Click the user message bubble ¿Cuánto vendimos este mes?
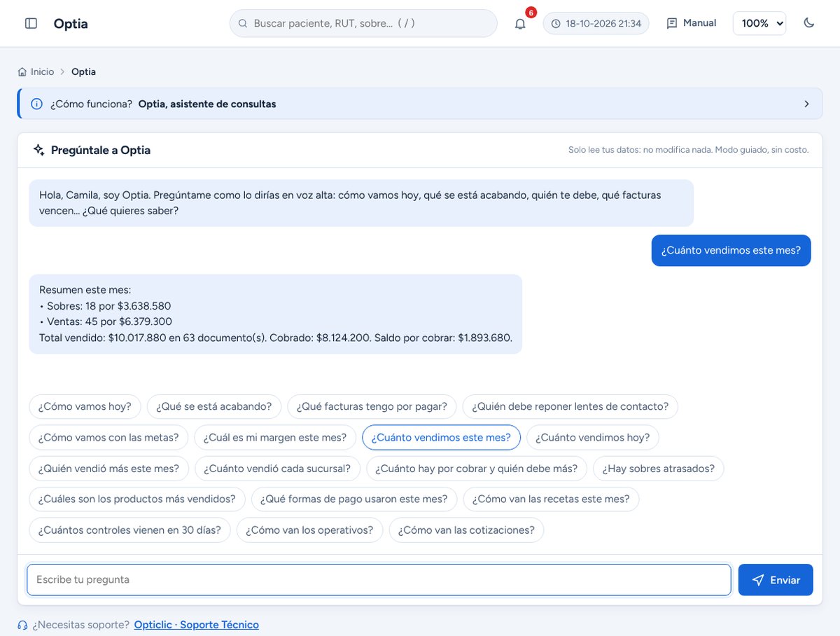This screenshot has width=840, height=636. (731, 250)
